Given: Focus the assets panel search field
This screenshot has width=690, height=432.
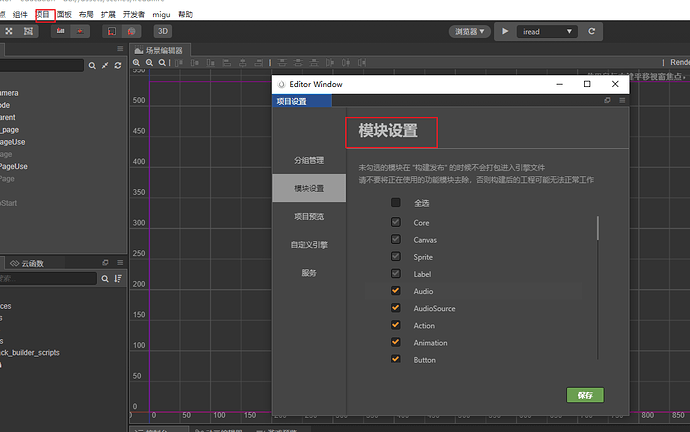Looking at the screenshot, I should (x=48, y=278).
